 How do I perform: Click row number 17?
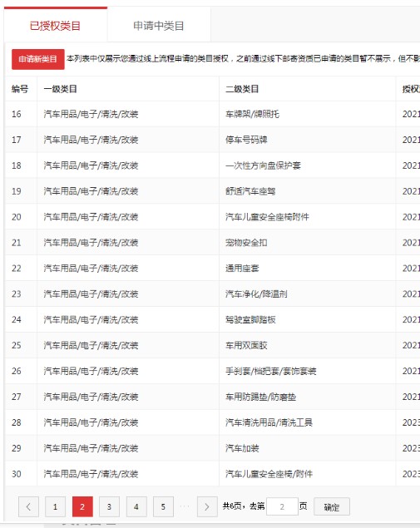(17, 140)
